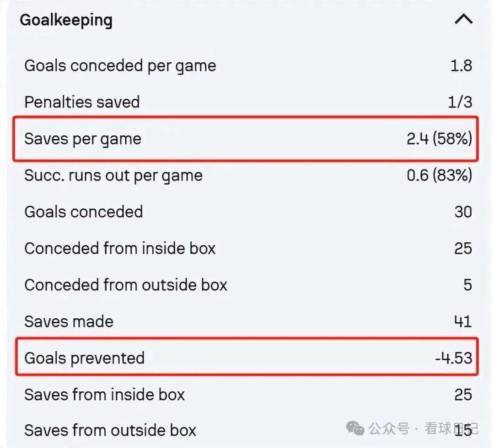Select the Goals conceded per game row

(x=248, y=66)
